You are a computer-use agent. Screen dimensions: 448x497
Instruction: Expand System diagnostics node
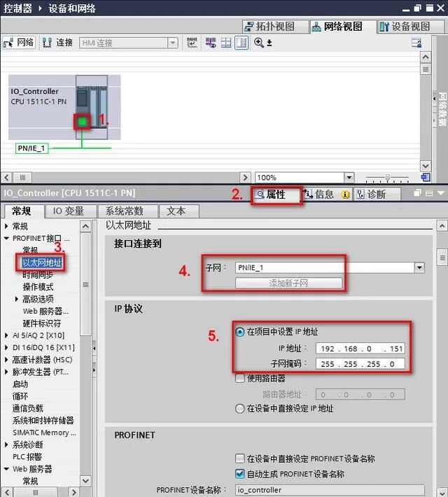click(x=6, y=444)
